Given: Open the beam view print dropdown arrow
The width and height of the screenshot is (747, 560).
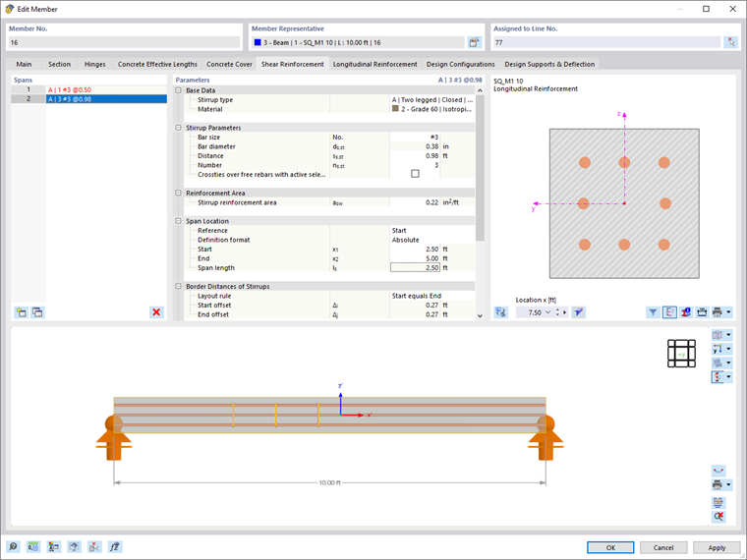Looking at the screenshot, I should click(x=728, y=484).
